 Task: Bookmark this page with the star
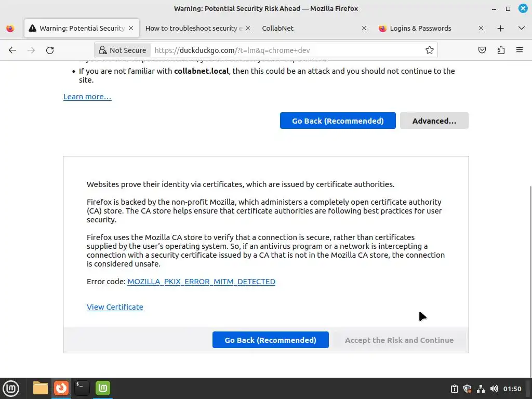(430, 50)
